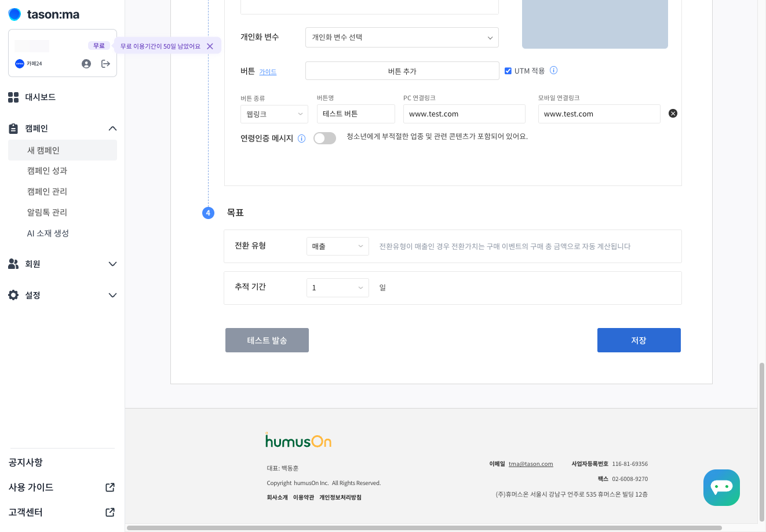Viewport: 766px width, 532px height.
Task: Click the 목표 section heading
Action: (235, 213)
